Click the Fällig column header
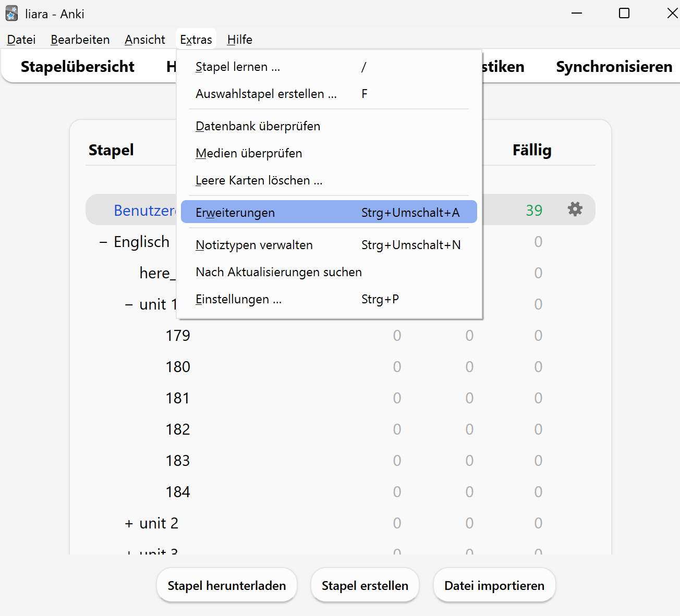Viewport: 680px width, 616px height. click(x=532, y=150)
